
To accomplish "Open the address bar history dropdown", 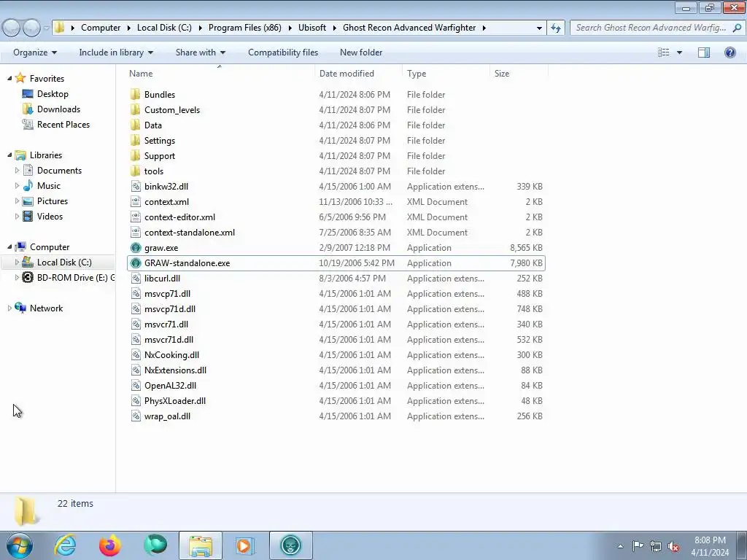I will [x=539, y=28].
